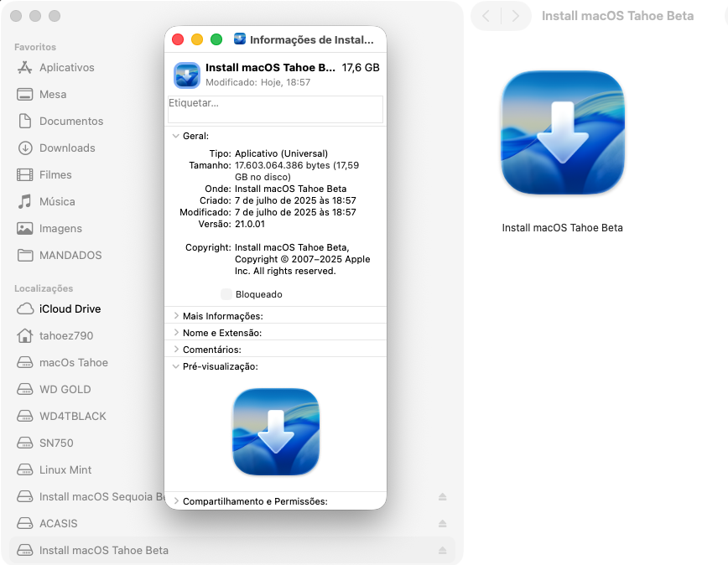Click preview thumbnail in info window
Image resolution: width=728 pixels, height=565 pixels.
(x=276, y=432)
